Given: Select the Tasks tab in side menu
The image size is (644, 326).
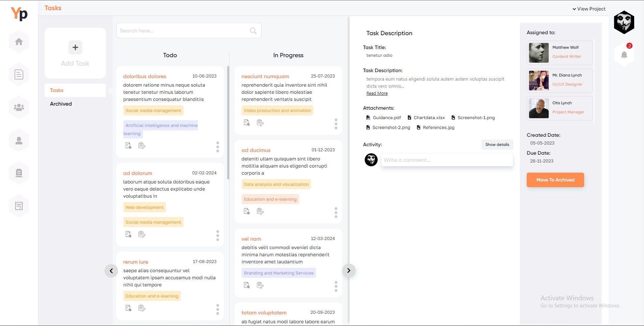Looking at the screenshot, I should (57, 90).
